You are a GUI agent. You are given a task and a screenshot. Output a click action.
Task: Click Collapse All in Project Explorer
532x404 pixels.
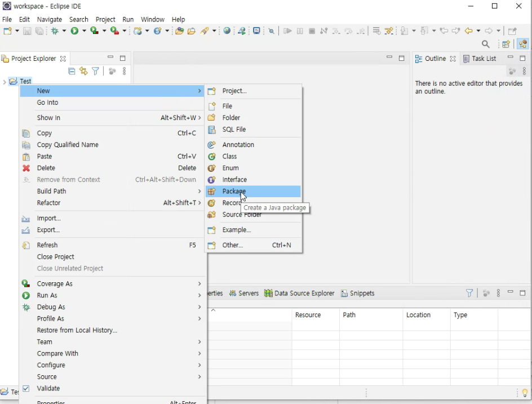pos(72,71)
